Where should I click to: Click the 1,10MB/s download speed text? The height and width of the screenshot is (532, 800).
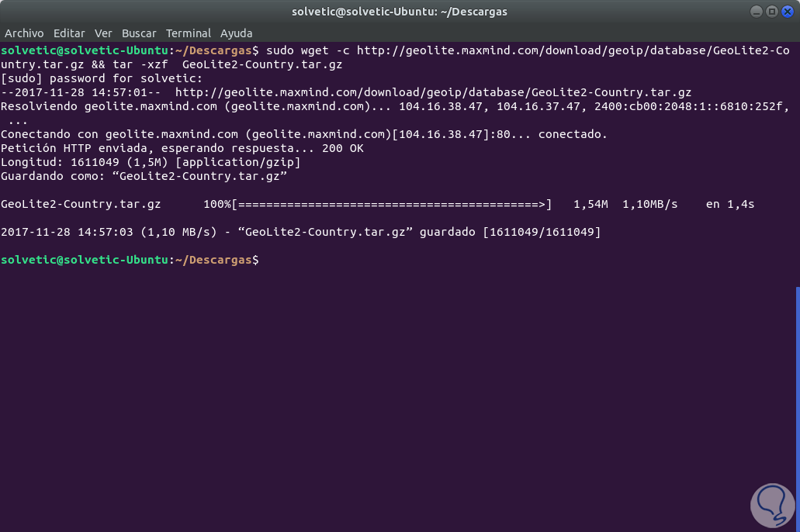[649, 204]
